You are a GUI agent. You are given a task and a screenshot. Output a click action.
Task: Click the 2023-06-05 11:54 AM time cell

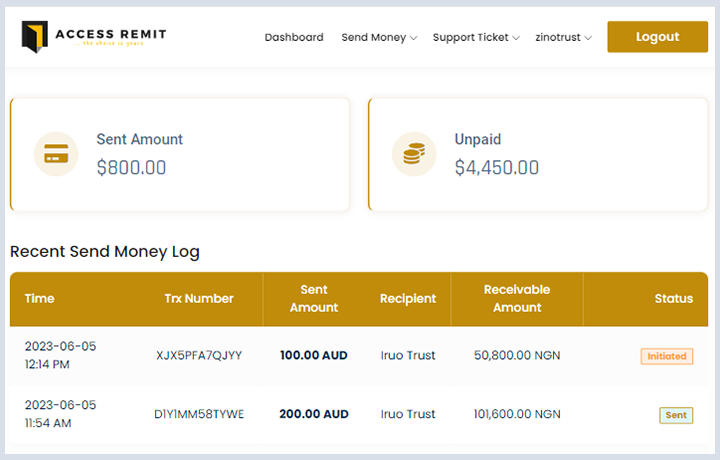click(x=60, y=414)
